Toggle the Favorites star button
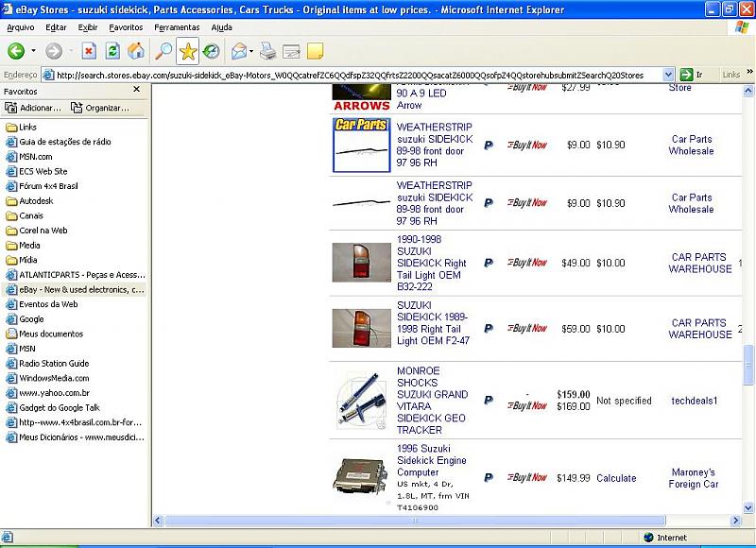 187,52
